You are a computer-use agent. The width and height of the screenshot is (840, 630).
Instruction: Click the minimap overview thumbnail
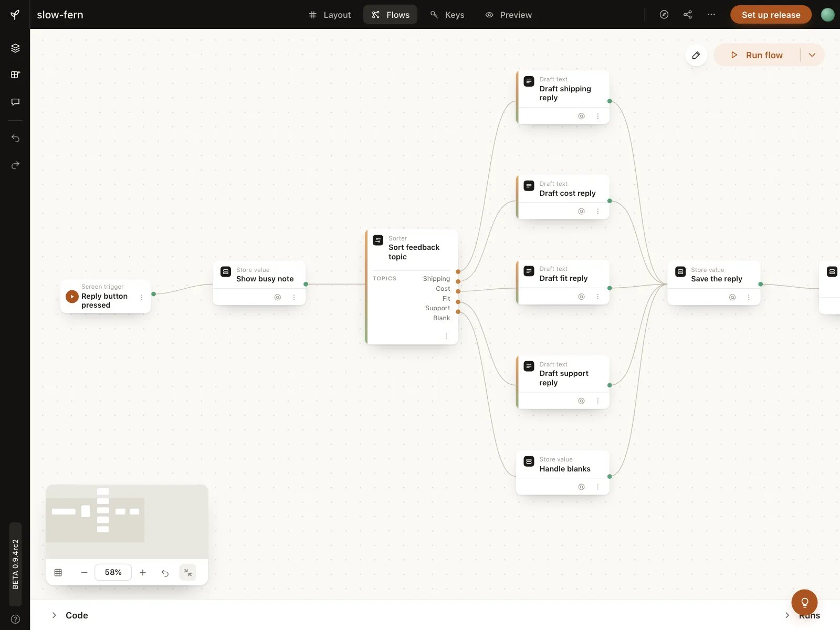point(127,521)
